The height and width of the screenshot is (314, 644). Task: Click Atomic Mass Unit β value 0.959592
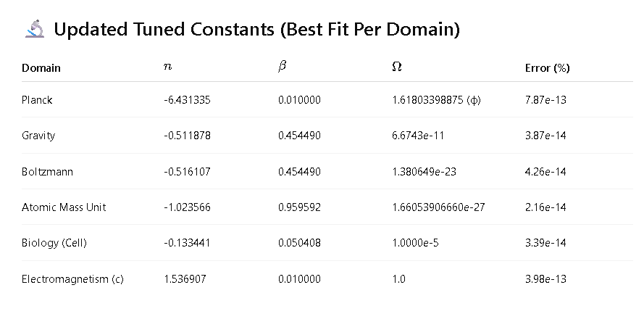[x=299, y=207]
